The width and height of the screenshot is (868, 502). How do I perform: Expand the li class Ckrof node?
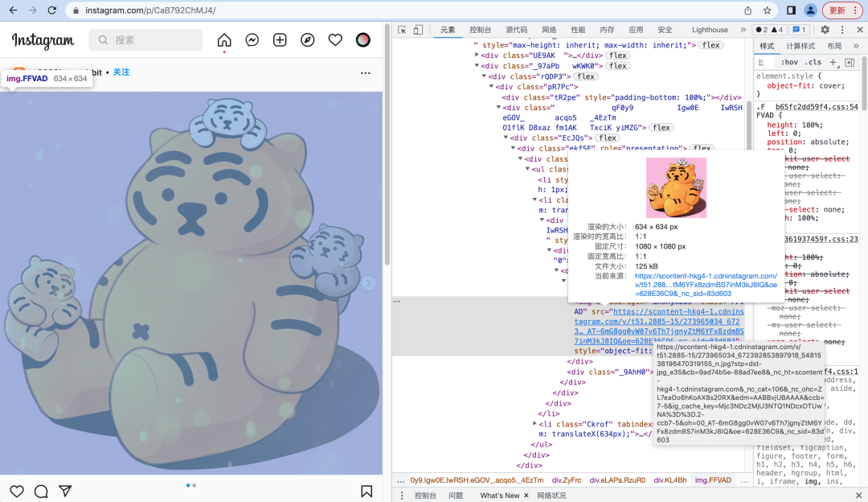coord(535,423)
